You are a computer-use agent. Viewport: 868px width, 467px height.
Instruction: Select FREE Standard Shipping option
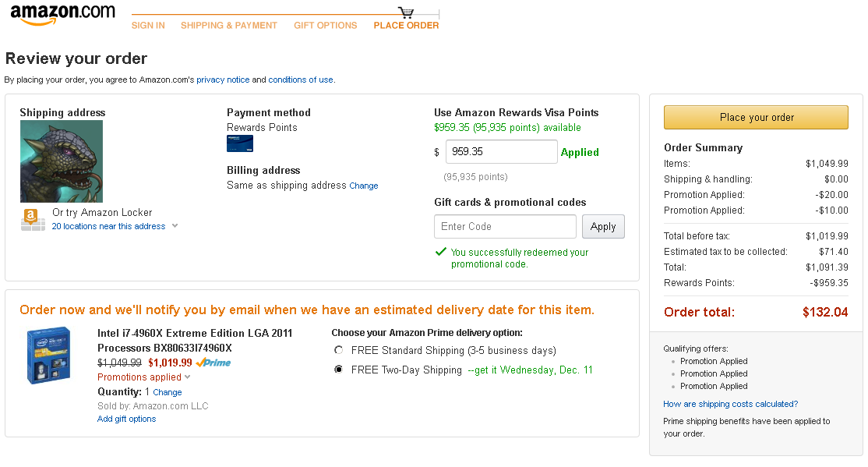point(339,350)
